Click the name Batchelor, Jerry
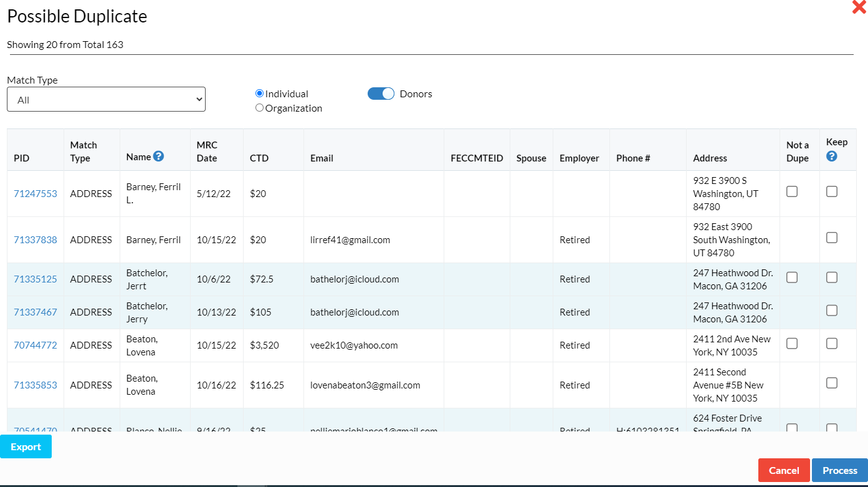Viewport: 868px width, 487px height. (x=147, y=312)
